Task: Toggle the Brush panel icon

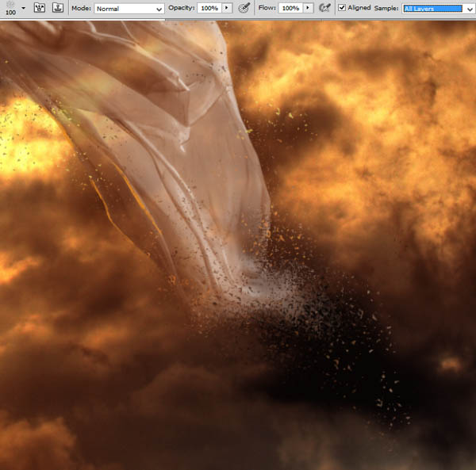Action: [x=40, y=8]
